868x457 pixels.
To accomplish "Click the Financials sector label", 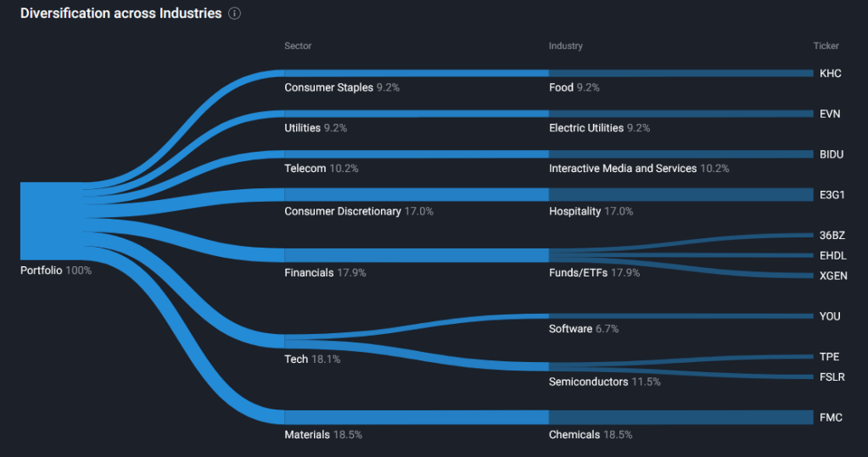I will pyautogui.click(x=309, y=273).
